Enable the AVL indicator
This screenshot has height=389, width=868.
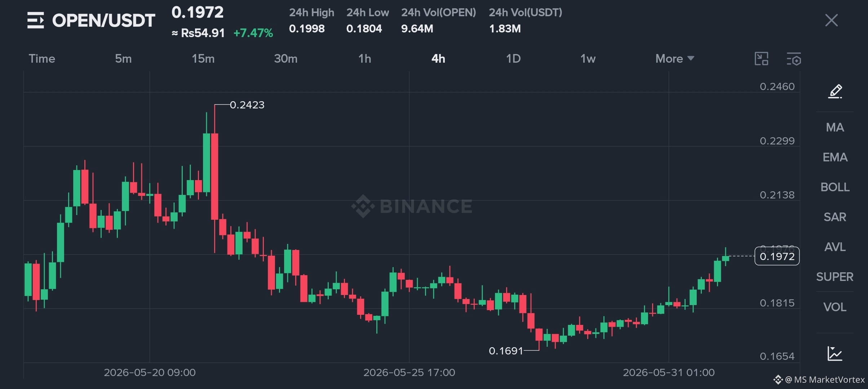click(x=835, y=247)
